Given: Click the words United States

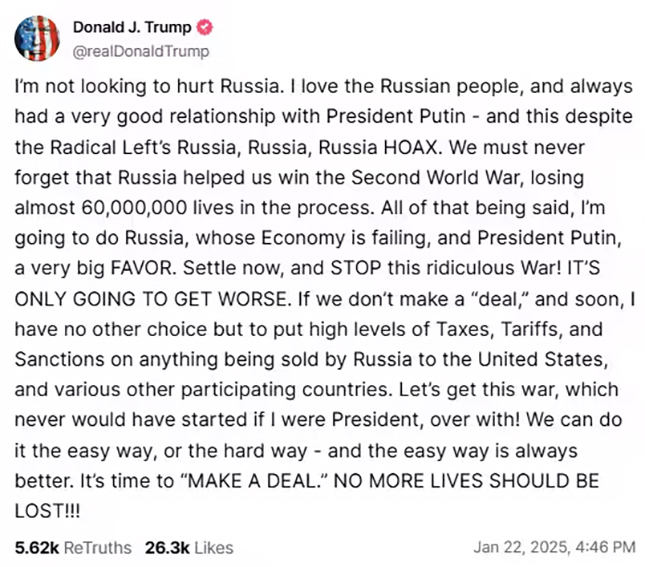Looking at the screenshot, I should point(543,360).
